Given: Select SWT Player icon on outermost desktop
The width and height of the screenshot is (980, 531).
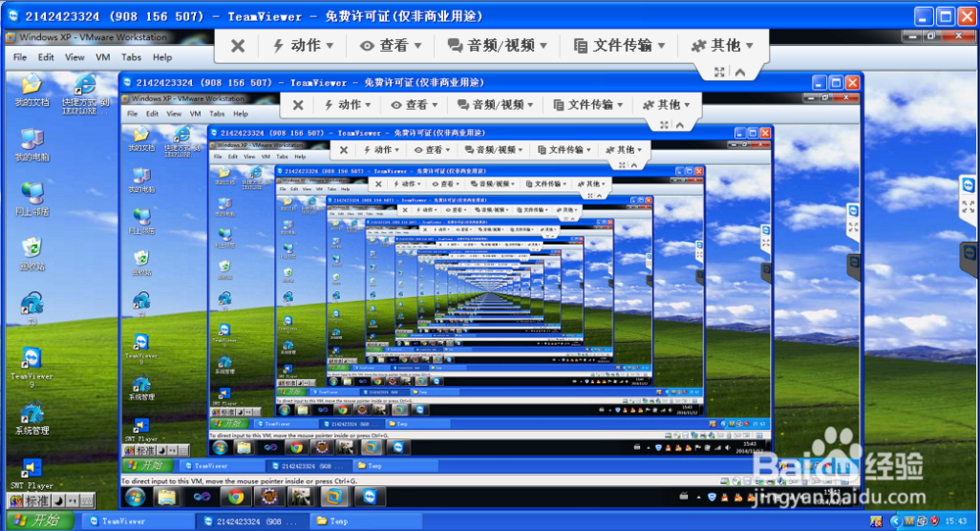Looking at the screenshot, I should (x=32, y=474).
